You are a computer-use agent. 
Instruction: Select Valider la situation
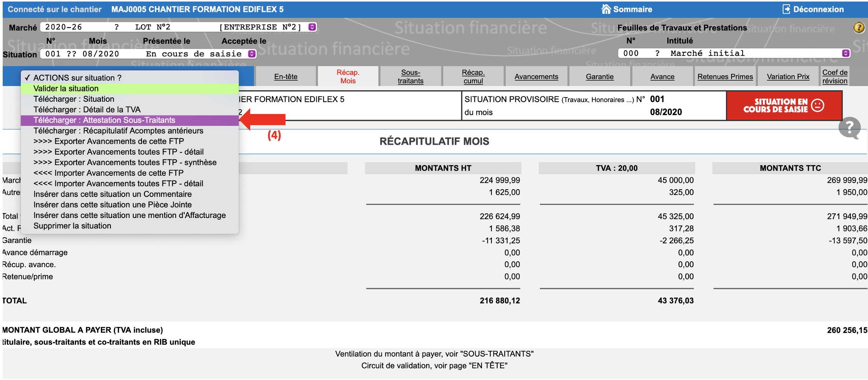coord(66,89)
